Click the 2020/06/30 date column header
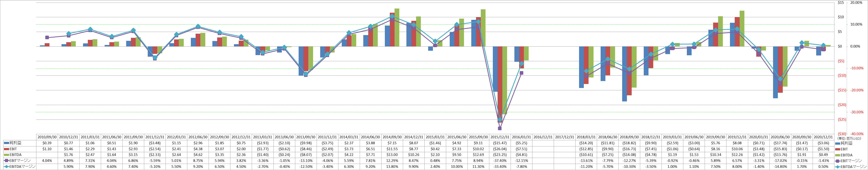The height and width of the screenshot is (170, 868). [780, 137]
